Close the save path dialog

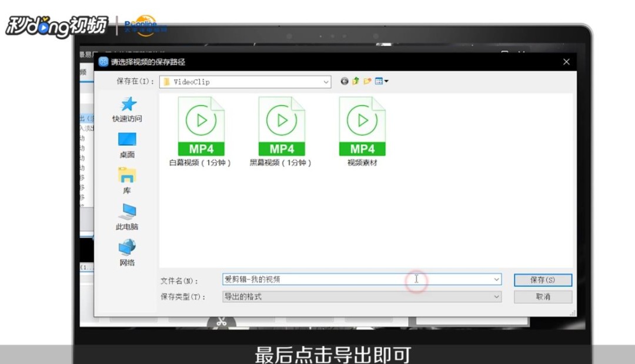click(566, 62)
